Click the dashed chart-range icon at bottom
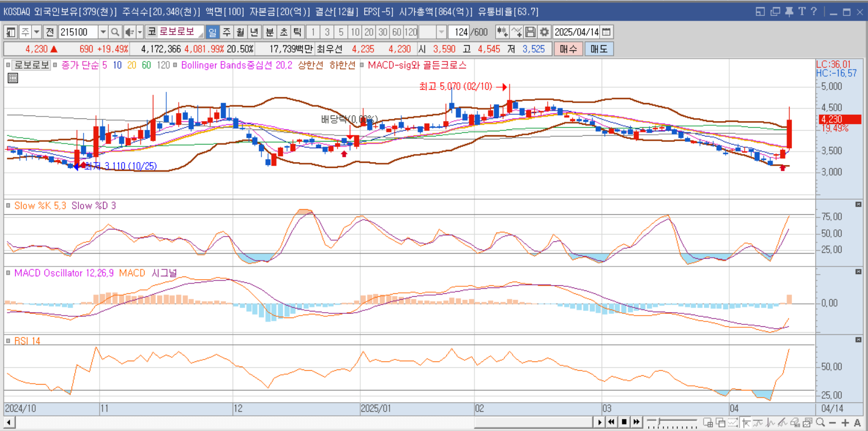 click(x=733, y=422)
